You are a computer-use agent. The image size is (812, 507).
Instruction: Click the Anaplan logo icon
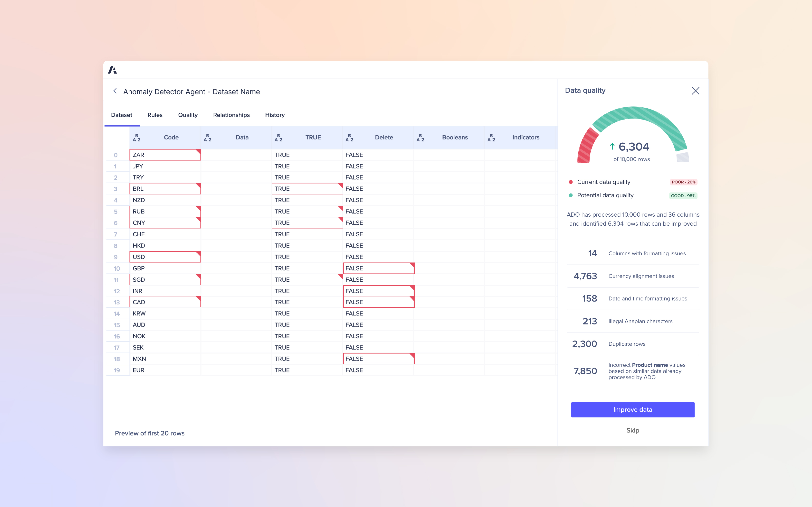pos(112,70)
